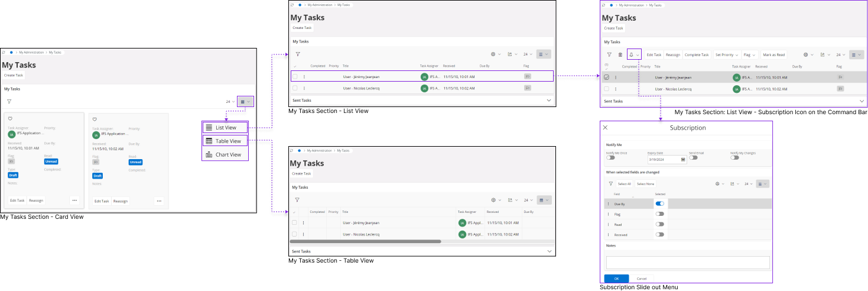Click the filter icon in Subscription dialog
The width and height of the screenshot is (868, 291).
610,184
